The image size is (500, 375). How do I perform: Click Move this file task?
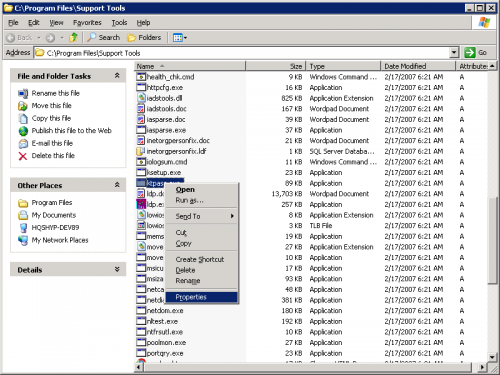[x=52, y=106]
